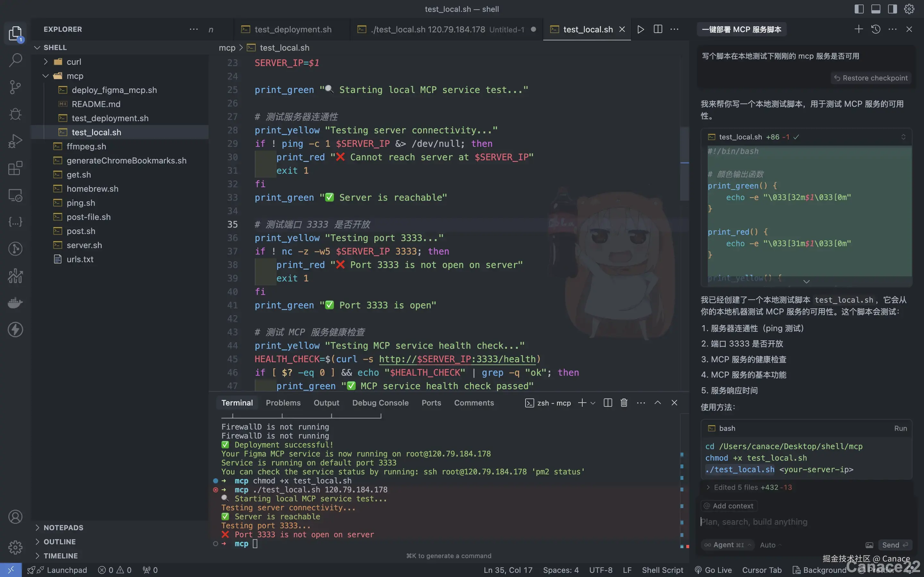Open Source Control view

tap(15, 87)
